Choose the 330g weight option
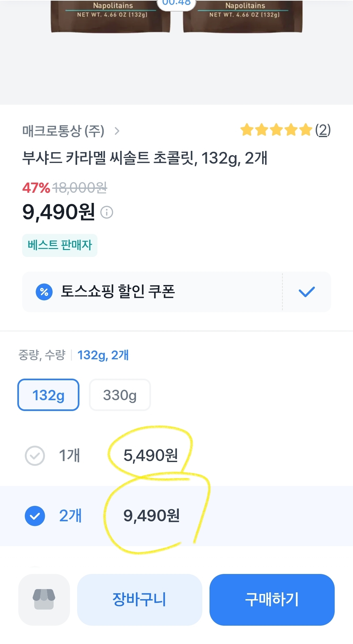 (120, 395)
